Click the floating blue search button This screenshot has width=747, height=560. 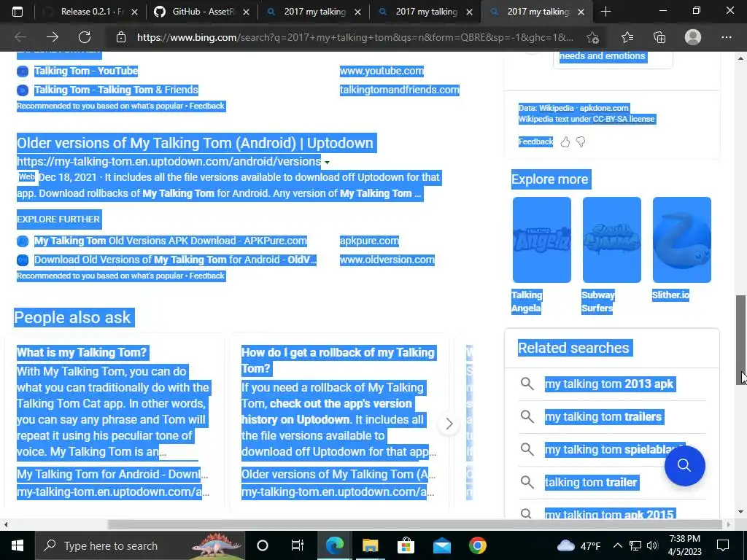coord(684,465)
